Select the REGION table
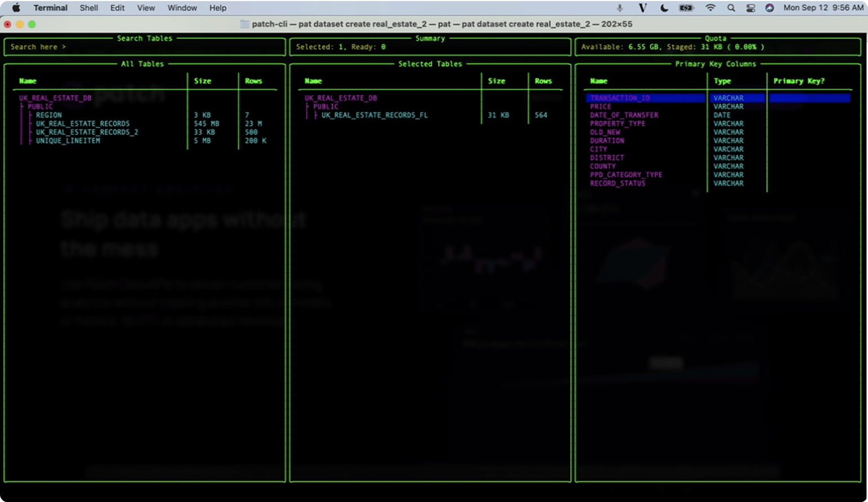 (x=49, y=115)
